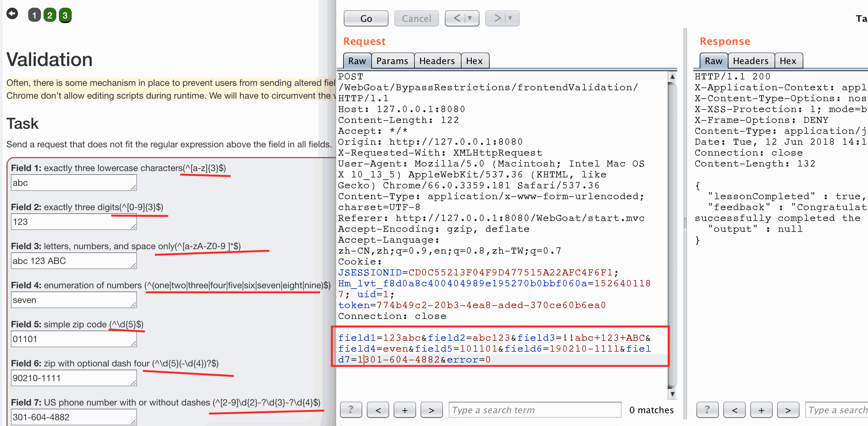Click the HTTP/1.1 200 status line

point(732,77)
